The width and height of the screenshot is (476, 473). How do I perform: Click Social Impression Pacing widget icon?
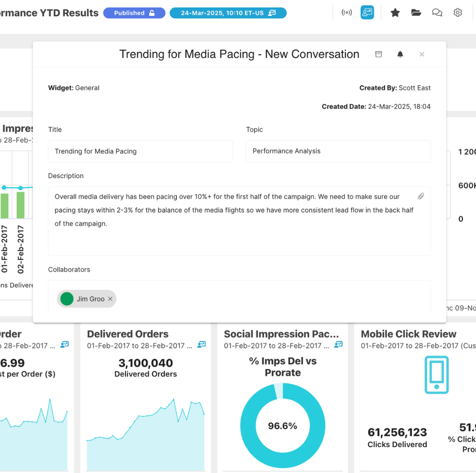click(338, 345)
